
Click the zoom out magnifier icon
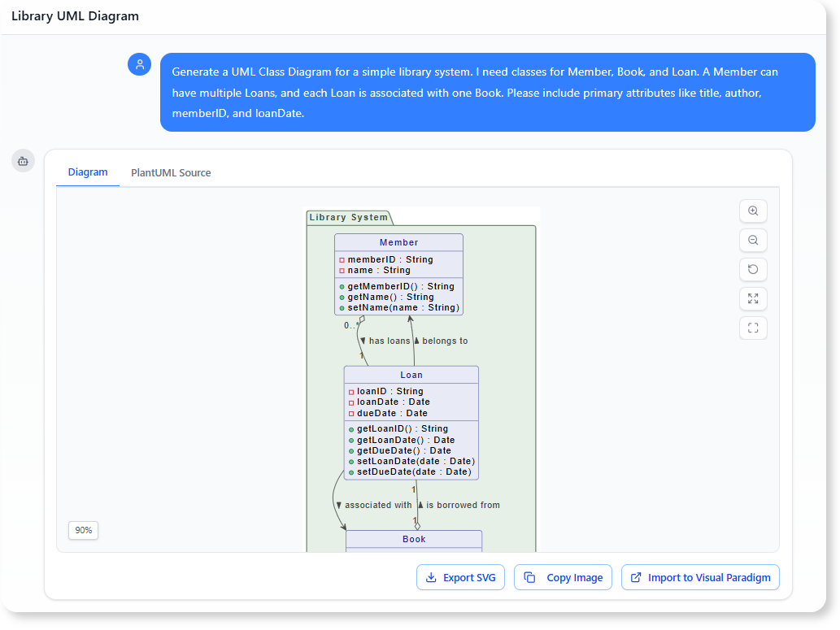tap(753, 240)
